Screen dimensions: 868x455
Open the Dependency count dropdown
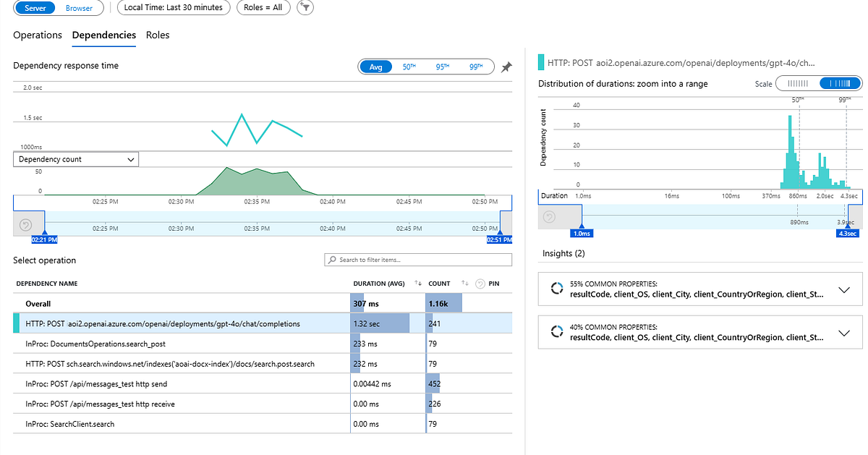pyautogui.click(x=76, y=159)
